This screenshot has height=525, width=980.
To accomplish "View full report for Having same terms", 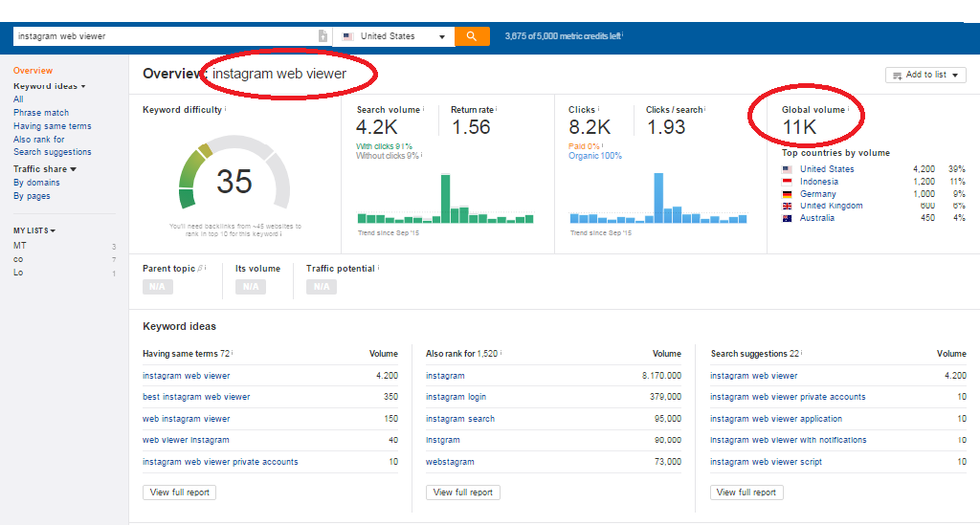I will tap(179, 492).
